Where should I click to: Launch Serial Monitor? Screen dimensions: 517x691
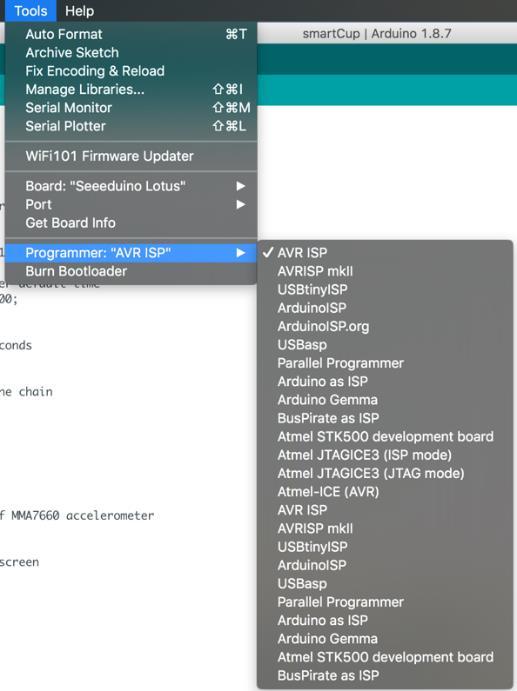pyautogui.click(x=131, y=108)
